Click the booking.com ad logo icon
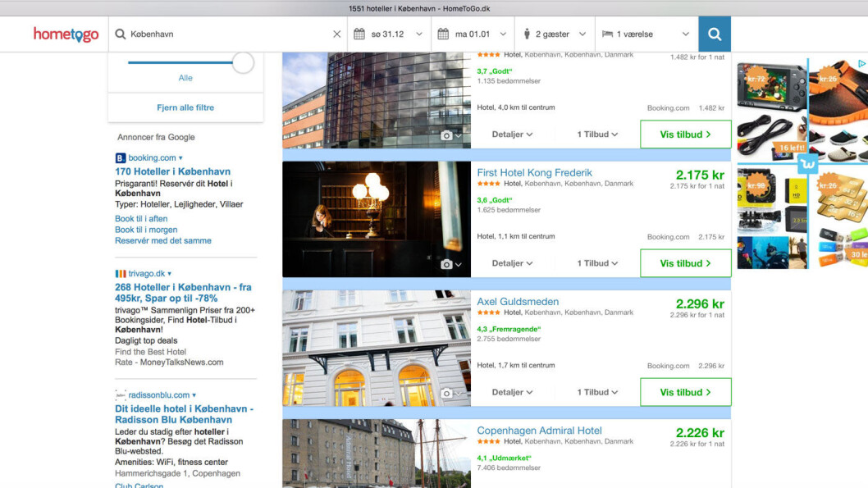 point(120,158)
